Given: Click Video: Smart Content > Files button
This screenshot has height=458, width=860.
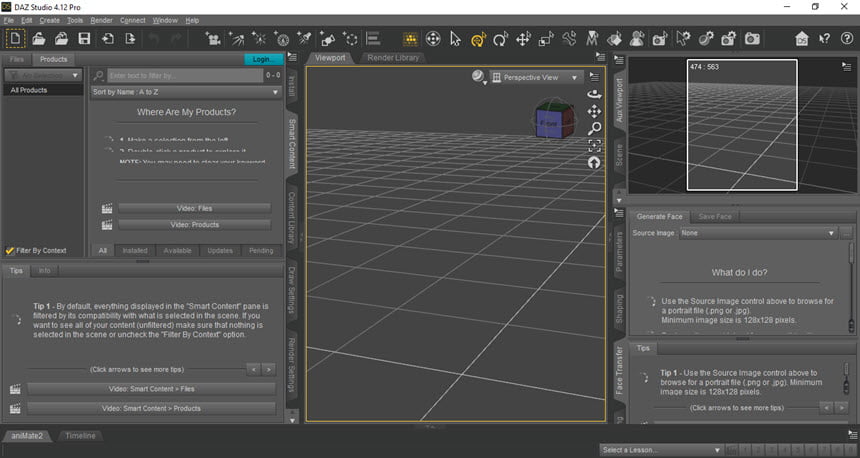Looking at the screenshot, I should [x=151, y=389].
